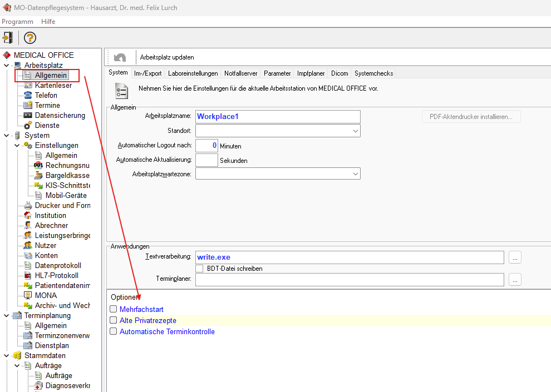
Task: Click the Arbeitsplatzname input field
Action: pos(277,116)
